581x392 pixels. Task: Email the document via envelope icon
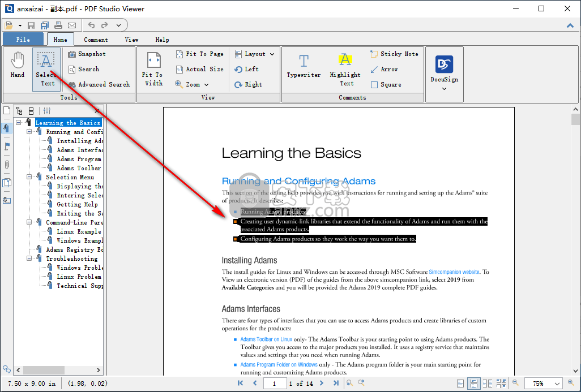click(72, 25)
